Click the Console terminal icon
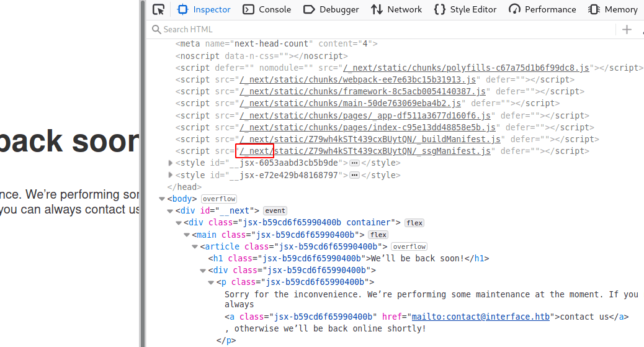Viewport: 644px width, 347px height. tap(248, 9)
